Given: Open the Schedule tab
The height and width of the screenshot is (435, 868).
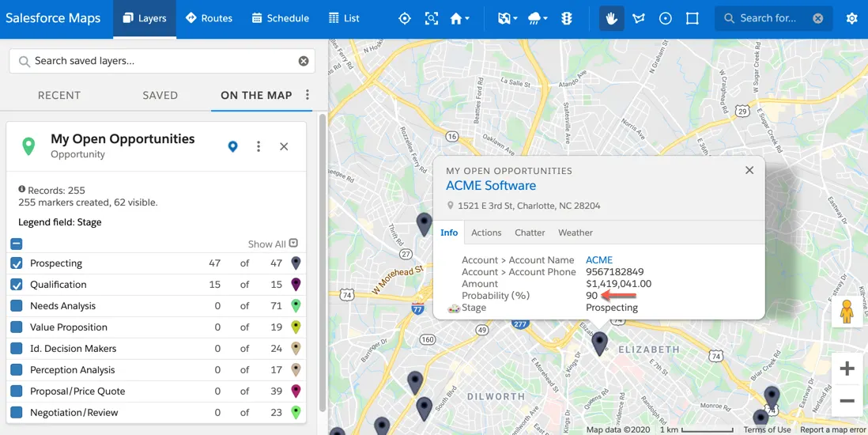Looking at the screenshot, I should (x=280, y=18).
